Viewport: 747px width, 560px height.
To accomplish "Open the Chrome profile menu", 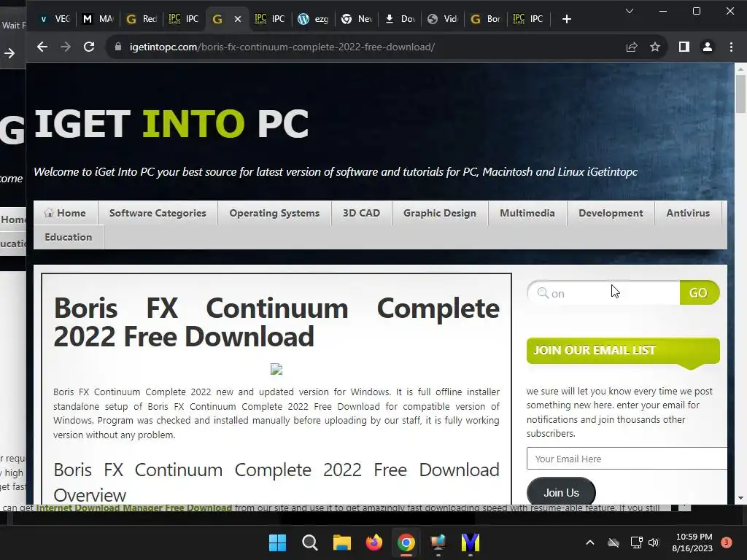I will pyautogui.click(x=708, y=47).
